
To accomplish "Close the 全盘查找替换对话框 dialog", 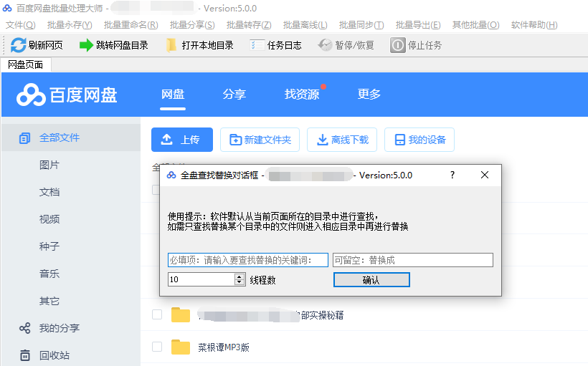I will click(485, 175).
